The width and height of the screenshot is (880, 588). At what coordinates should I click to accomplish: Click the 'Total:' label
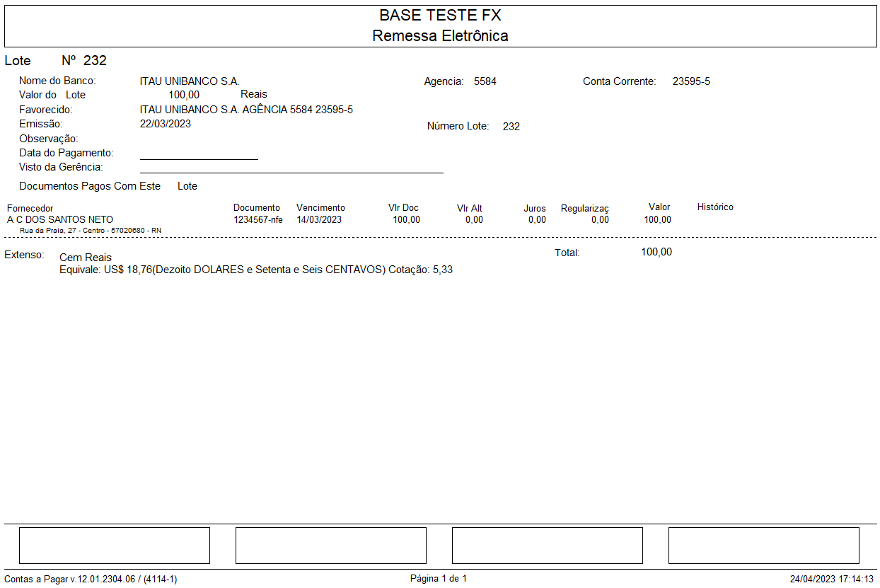pyautogui.click(x=567, y=253)
